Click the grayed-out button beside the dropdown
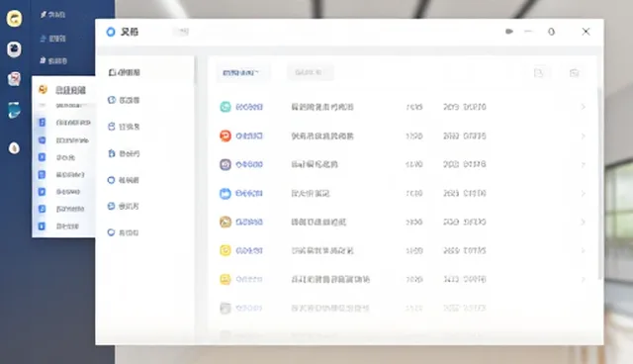 click(310, 72)
